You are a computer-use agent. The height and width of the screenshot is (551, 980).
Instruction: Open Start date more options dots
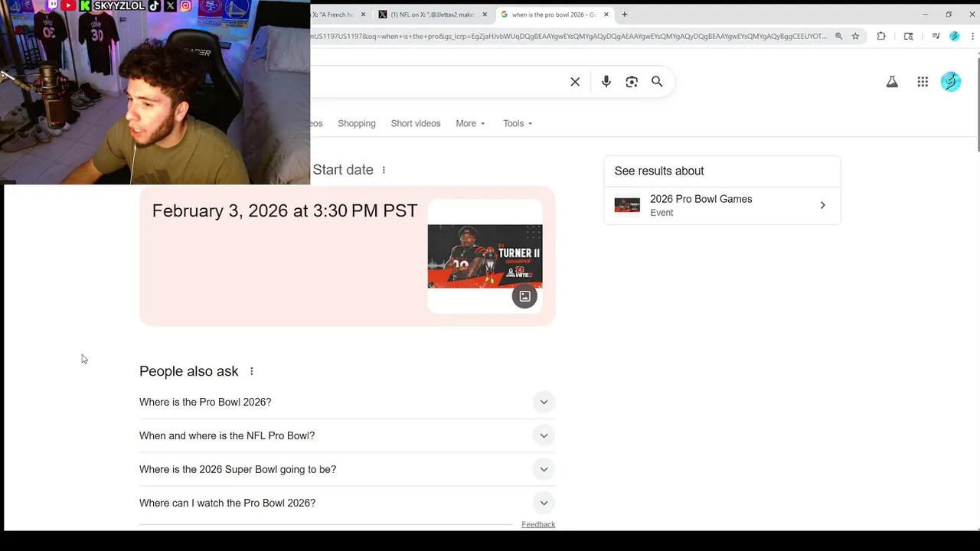[x=384, y=170]
